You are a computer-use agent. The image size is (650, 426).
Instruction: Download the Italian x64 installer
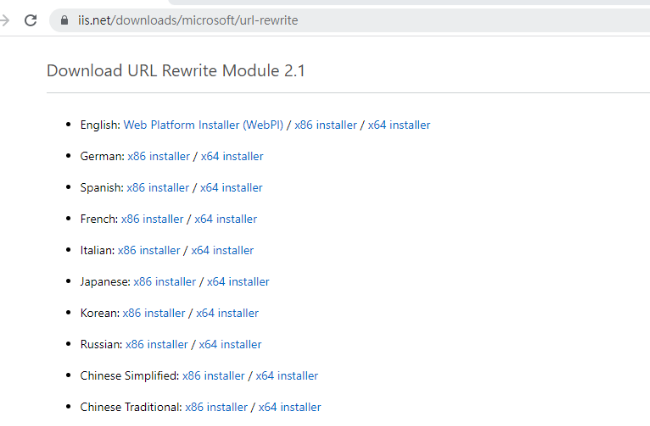click(x=222, y=250)
